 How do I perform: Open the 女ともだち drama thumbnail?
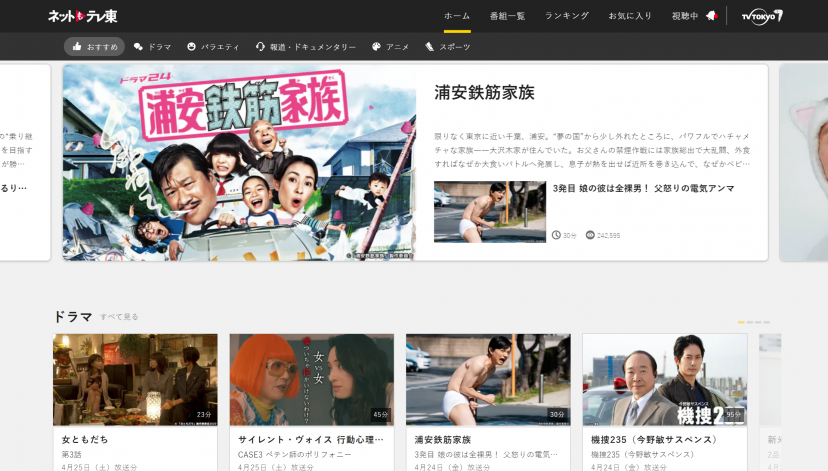(x=135, y=380)
